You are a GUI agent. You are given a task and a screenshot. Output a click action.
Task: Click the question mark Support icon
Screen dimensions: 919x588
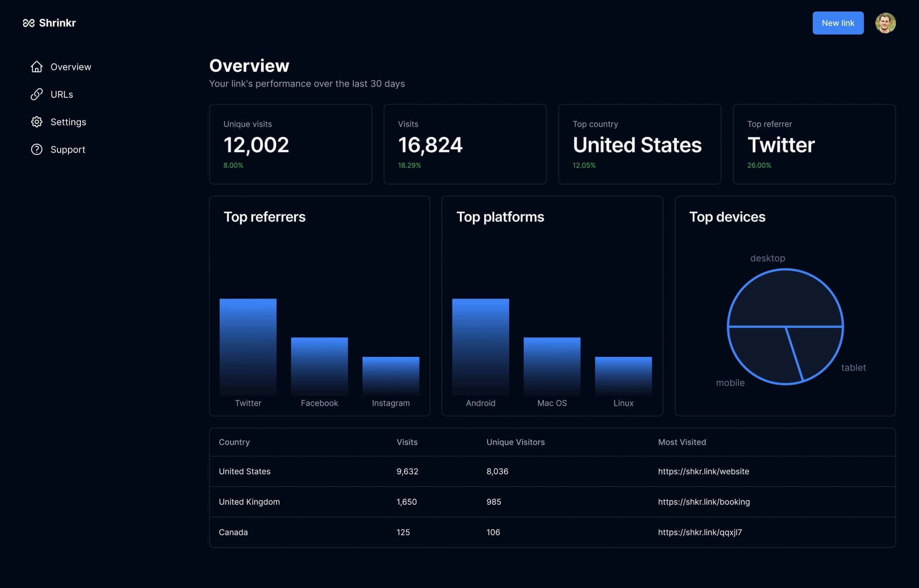coord(37,150)
